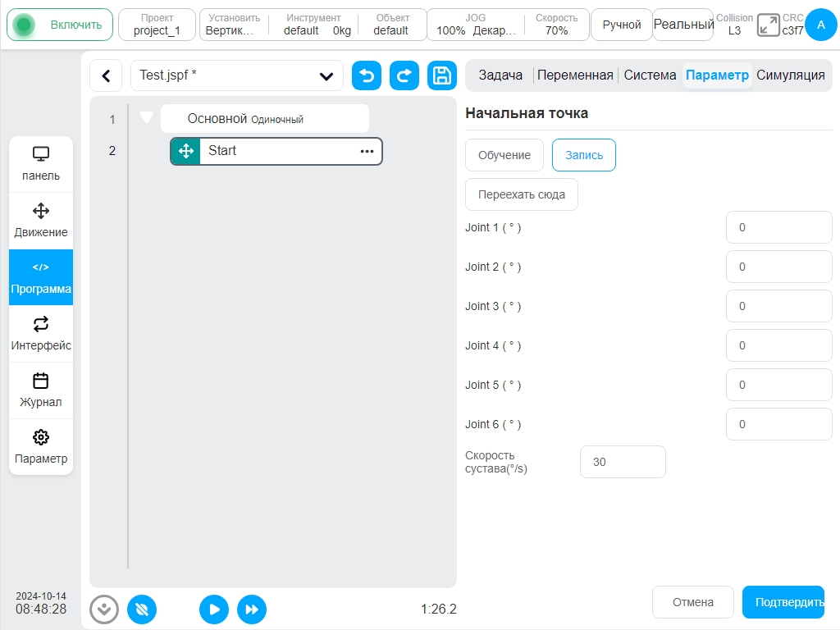Open the Интерфейс sidebar section
Viewport: 840px width, 630px height.
point(41,334)
